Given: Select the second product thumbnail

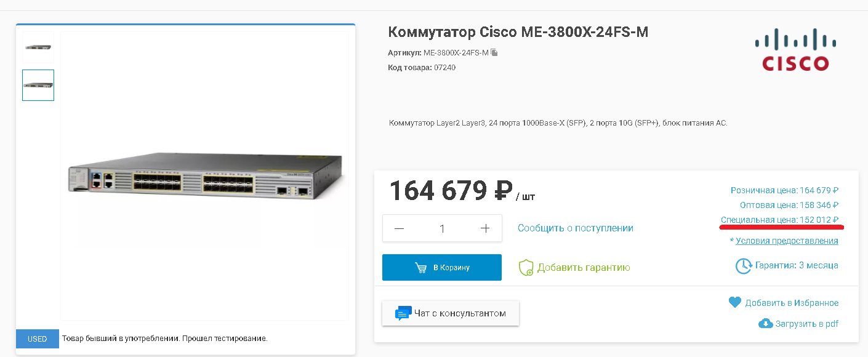Looking at the screenshot, I should point(38,85).
